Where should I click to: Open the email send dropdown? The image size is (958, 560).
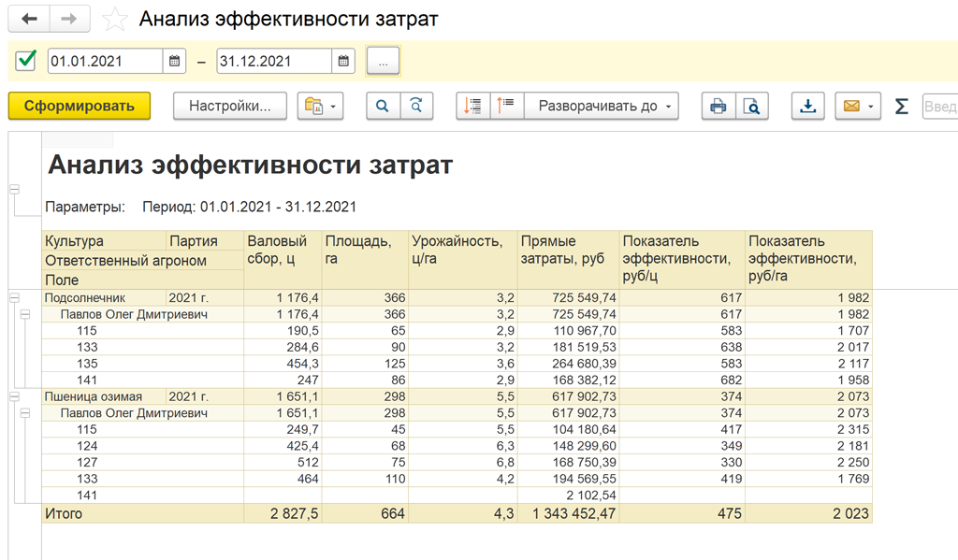pos(858,107)
